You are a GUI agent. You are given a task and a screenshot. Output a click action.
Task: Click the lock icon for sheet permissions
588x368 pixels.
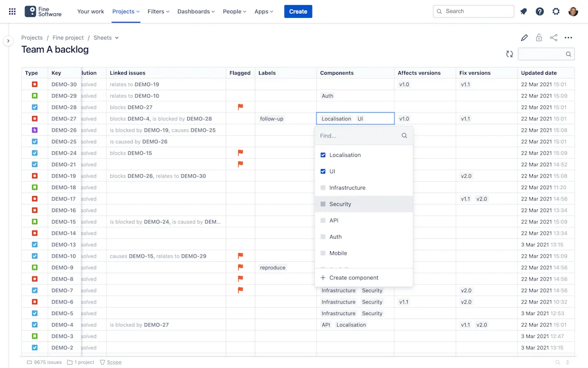[539, 38]
